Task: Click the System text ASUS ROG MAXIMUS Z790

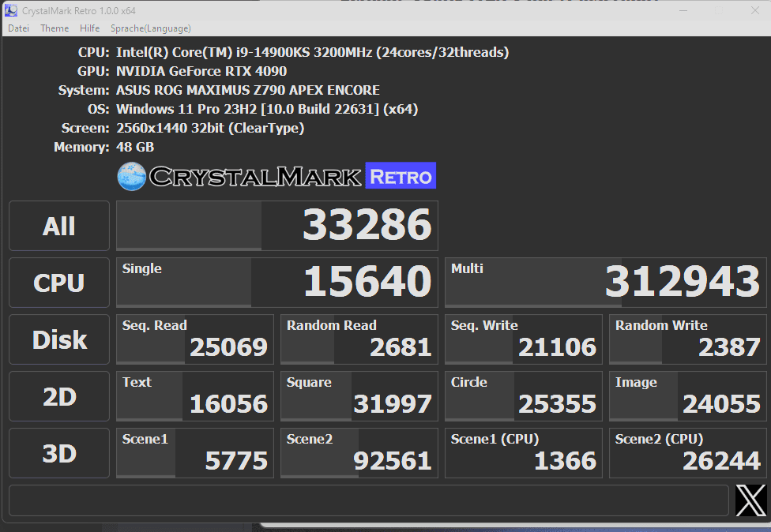Action: (248, 91)
